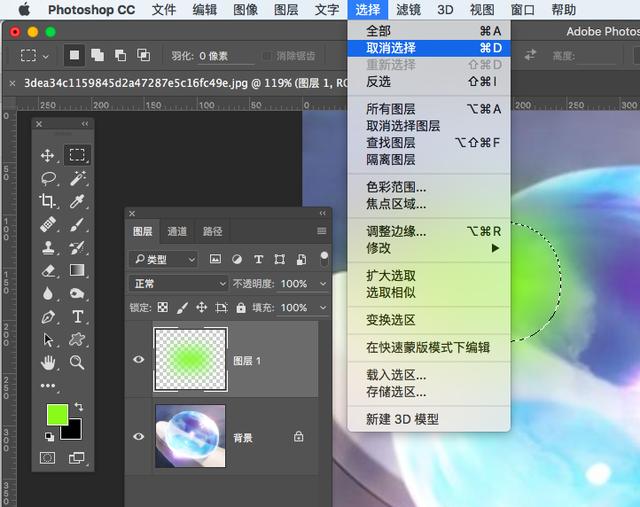This screenshot has height=507, width=640.
Task: Choose Add to Selection mode
Action: pyautogui.click(x=97, y=55)
